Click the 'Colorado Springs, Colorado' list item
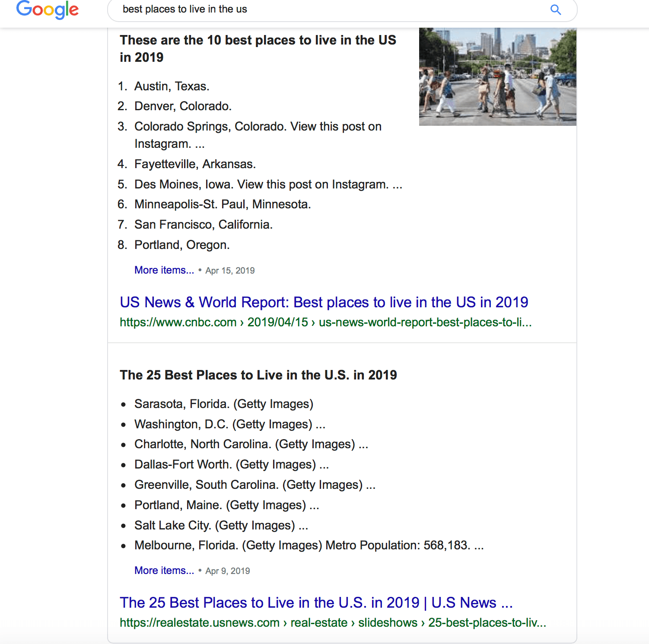This screenshot has width=649, height=644. coord(258,135)
